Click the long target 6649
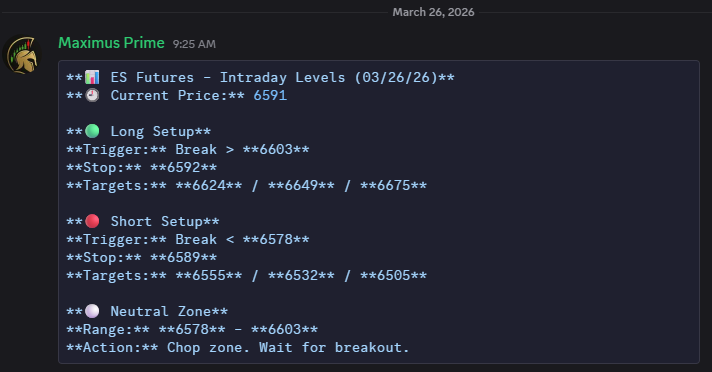Viewport: 712px width, 372px height. click(301, 185)
